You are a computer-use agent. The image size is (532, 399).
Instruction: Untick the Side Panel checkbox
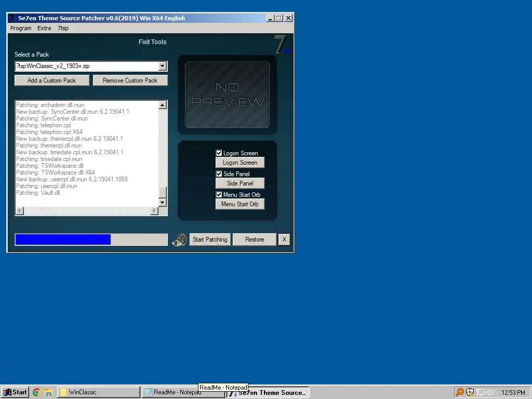tap(219, 174)
